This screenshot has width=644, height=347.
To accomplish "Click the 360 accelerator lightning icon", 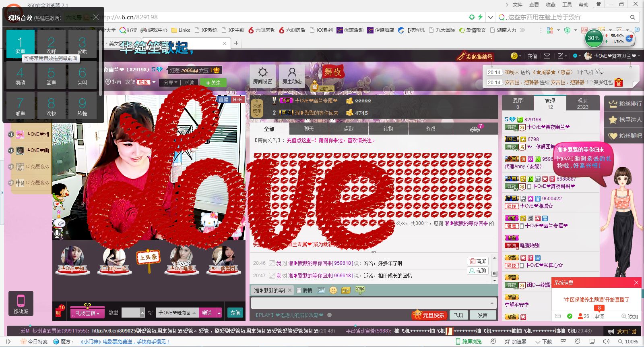I will point(480,17).
